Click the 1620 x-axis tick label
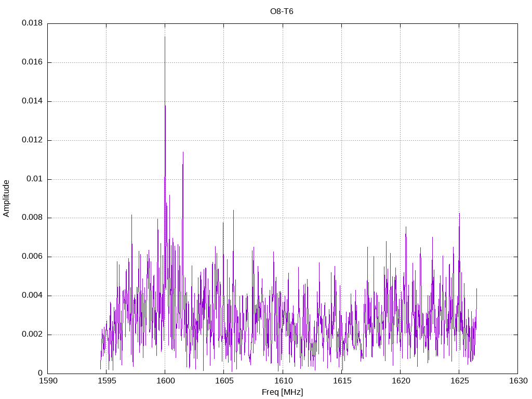532x399 pixels. tap(401, 381)
